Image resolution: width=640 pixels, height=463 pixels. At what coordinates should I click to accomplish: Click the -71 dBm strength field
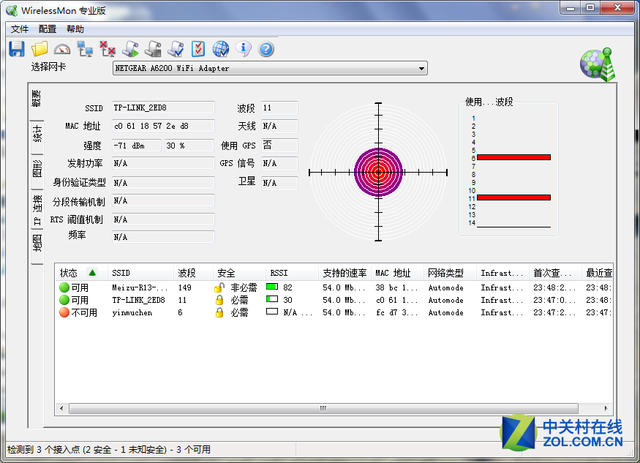[x=137, y=145]
